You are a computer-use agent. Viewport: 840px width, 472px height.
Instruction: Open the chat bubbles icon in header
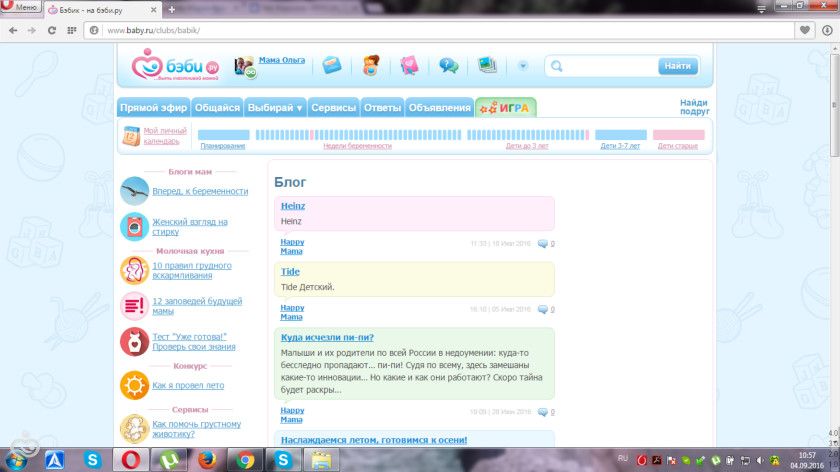click(x=448, y=65)
